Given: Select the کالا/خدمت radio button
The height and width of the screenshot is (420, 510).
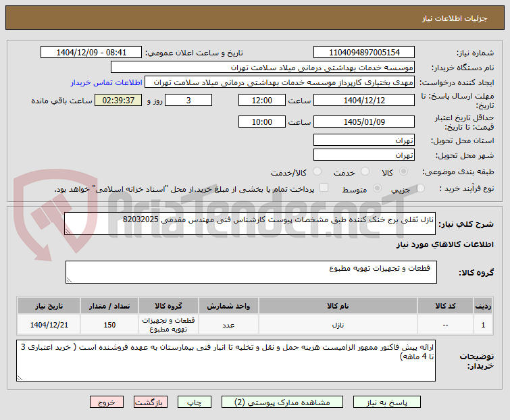Looking at the screenshot, I should [x=317, y=172].
